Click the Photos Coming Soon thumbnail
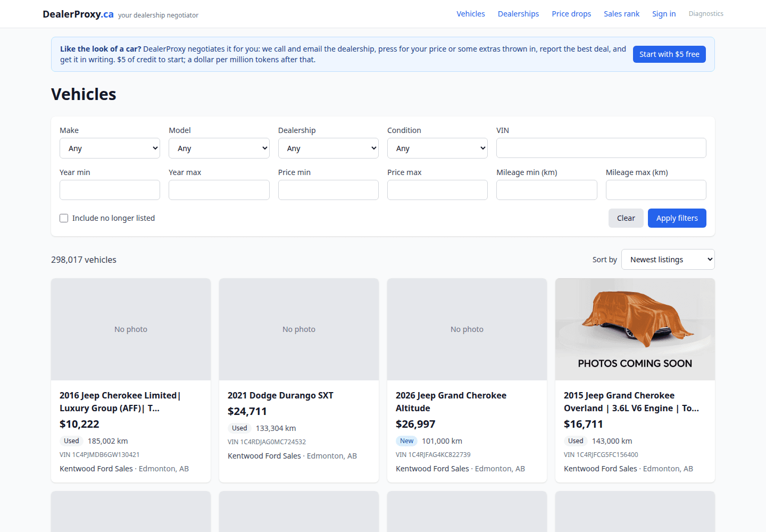Viewport: 766px width, 532px height. [635, 329]
